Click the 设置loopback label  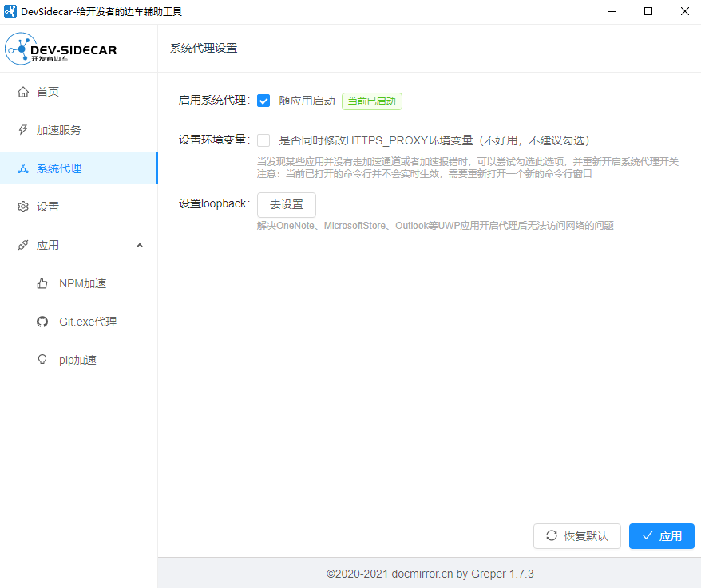click(x=214, y=203)
